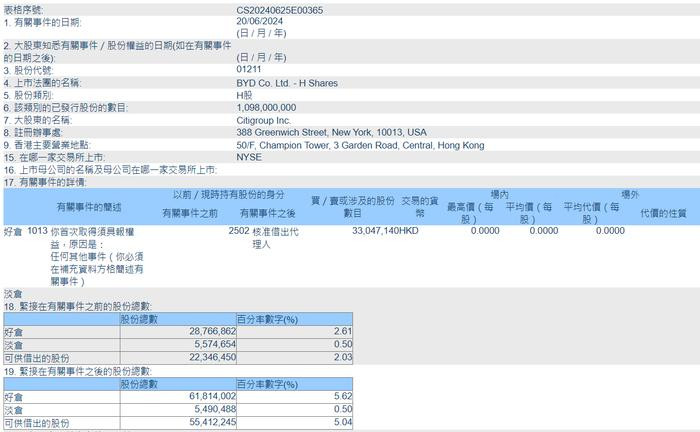Select the after-event lending pool 55,412,245
The height and width of the screenshot is (432, 700).
(212, 422)
